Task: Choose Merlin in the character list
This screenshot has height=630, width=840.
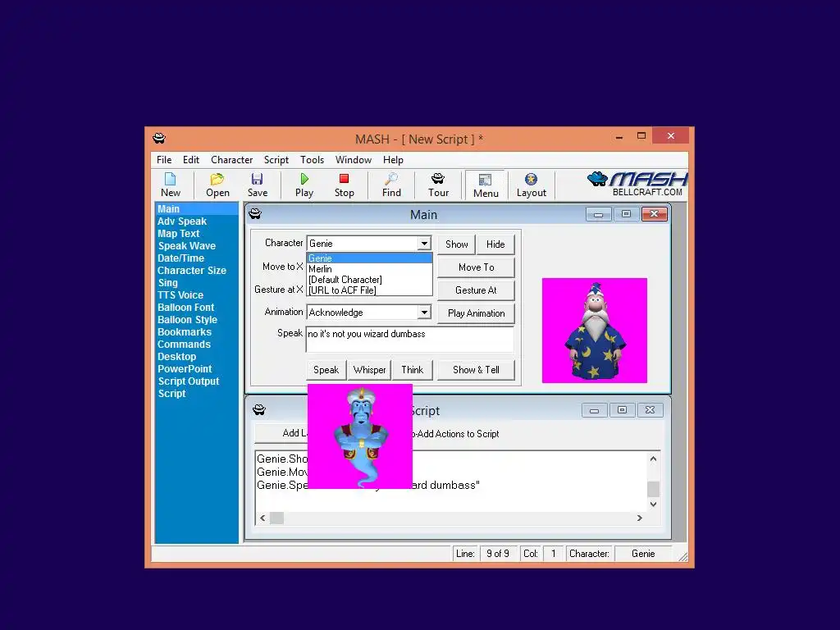Action: [x=370, y=269]
